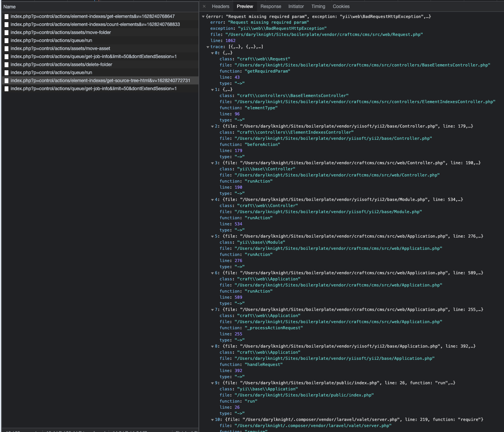The height and width of the screenshot is (432, 504).
Task: Collapse the root error object
Action: 204,16
